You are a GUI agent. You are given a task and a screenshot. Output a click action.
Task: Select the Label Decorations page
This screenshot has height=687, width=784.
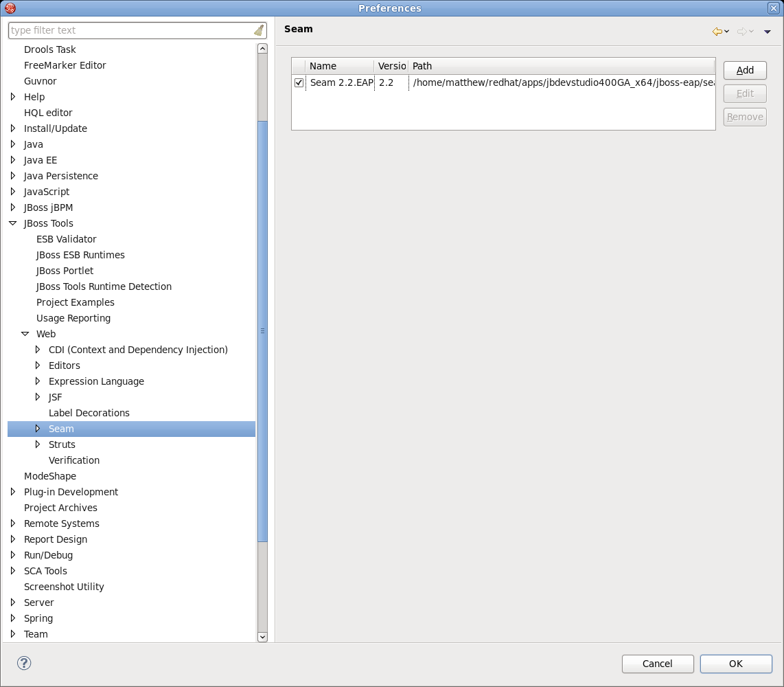click(x=89, y=413)
